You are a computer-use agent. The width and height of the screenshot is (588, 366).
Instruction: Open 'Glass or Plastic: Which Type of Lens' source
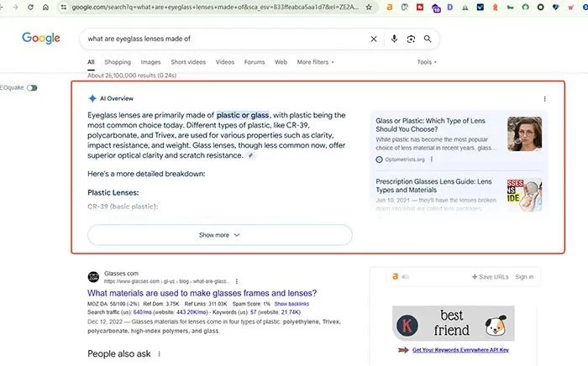430,125
